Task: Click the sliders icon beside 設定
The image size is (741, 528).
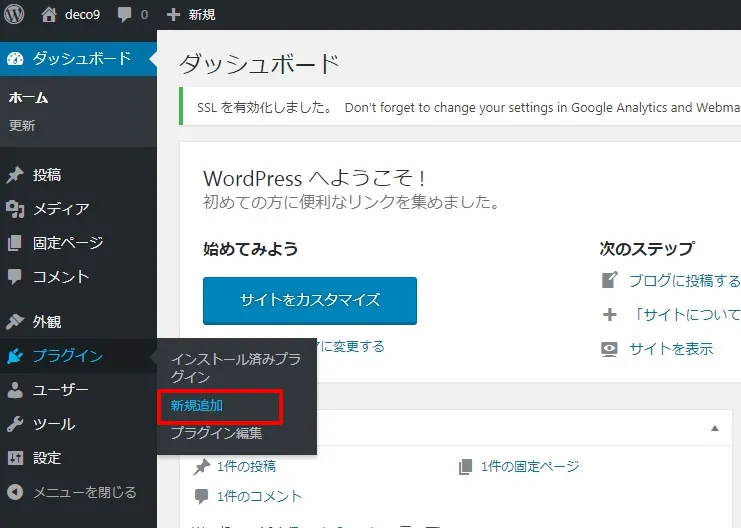Action: point(15,458)
